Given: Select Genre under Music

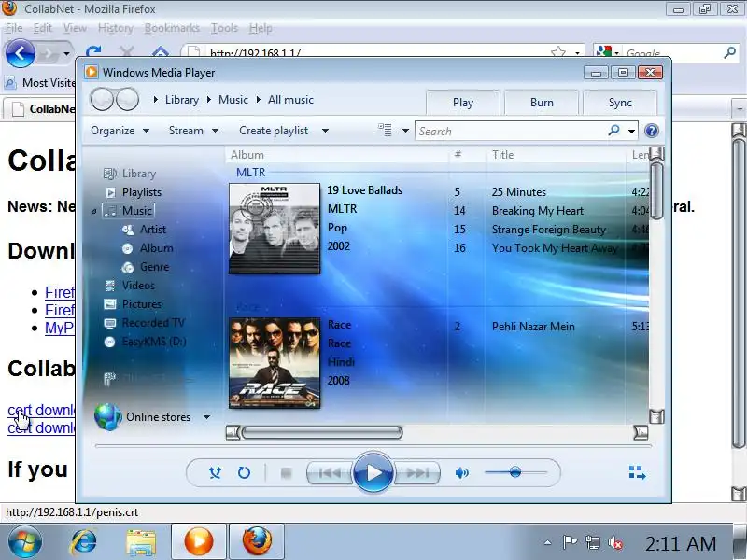Looking at the screenshot, I should tap(154, 267).
